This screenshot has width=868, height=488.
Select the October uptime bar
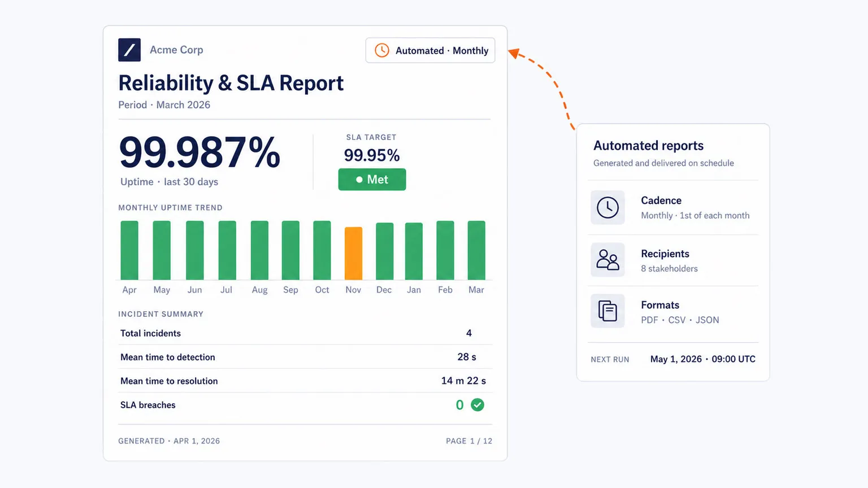pyautogui.click(x=322, y=250)
